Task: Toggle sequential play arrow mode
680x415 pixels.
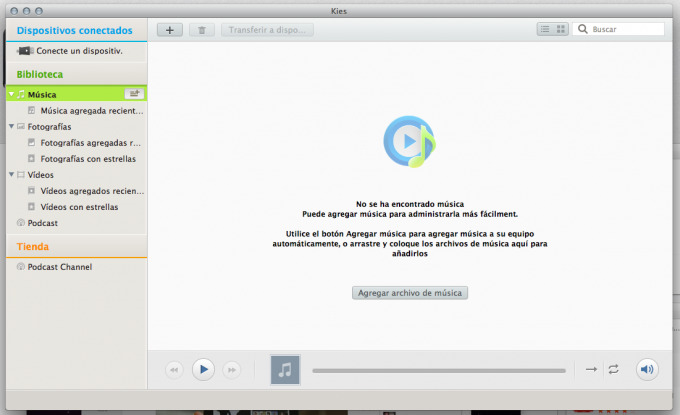Action: [x=591, y=369]
